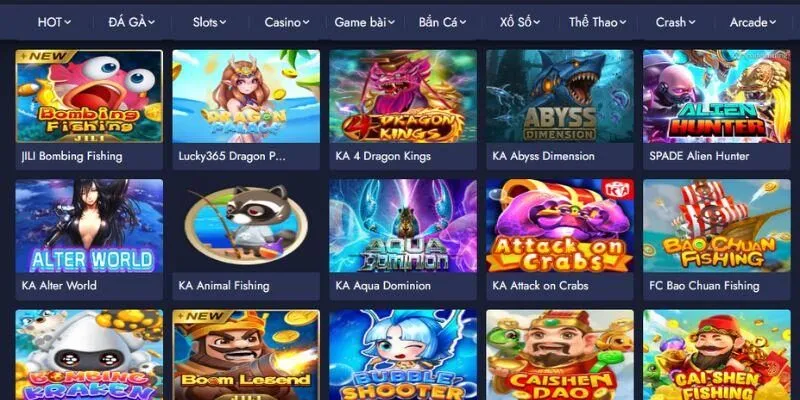The width and height of the screenshot is (800, 400).
Task: Click the KA Animal Fishing raccoon icon
Action: (246, 226)
